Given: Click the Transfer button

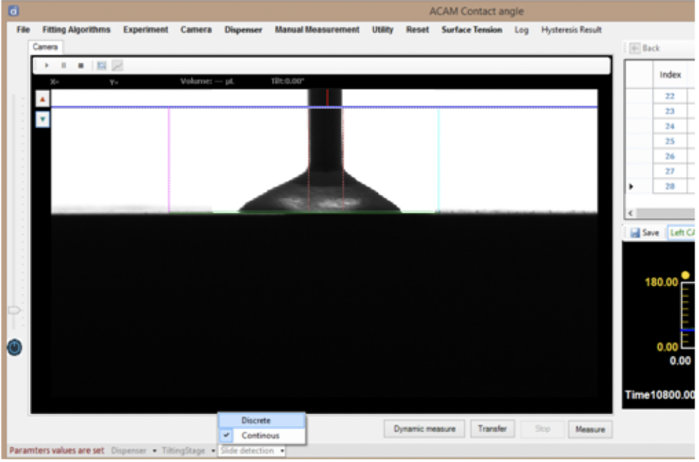Looking at the screenshot, I should pyautogui.click(x=492, y=429).
